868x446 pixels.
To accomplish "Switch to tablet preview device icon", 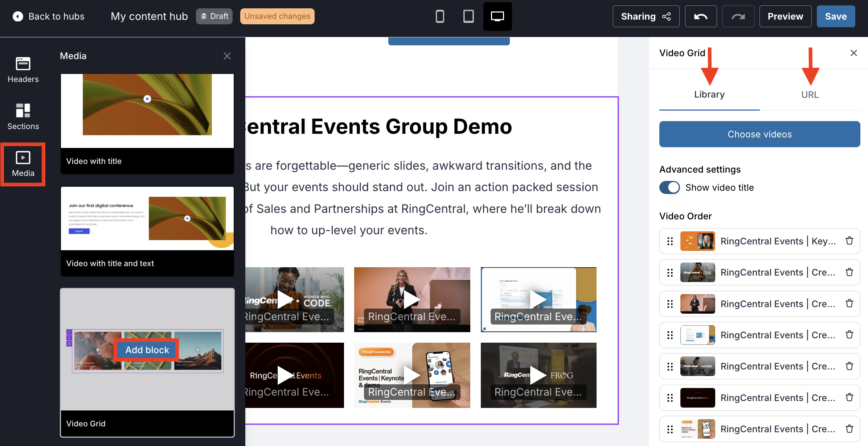I will pyautogui.click(x=468, y=16).
